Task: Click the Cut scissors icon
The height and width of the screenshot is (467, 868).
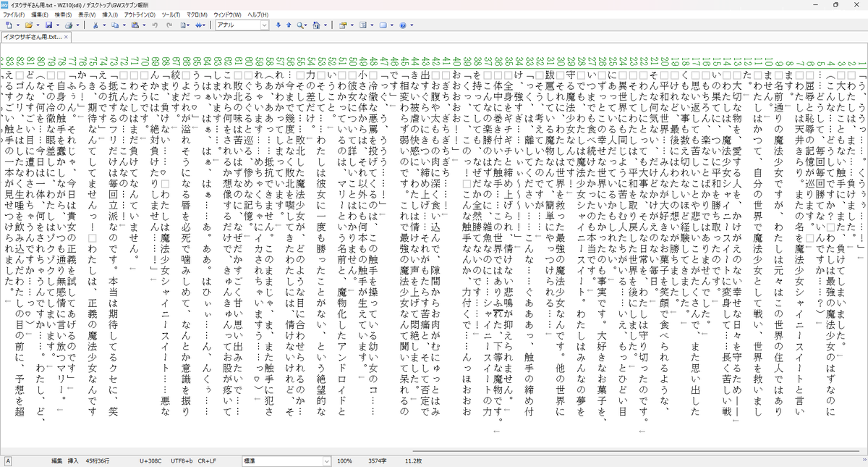Action: coord(95,25)
